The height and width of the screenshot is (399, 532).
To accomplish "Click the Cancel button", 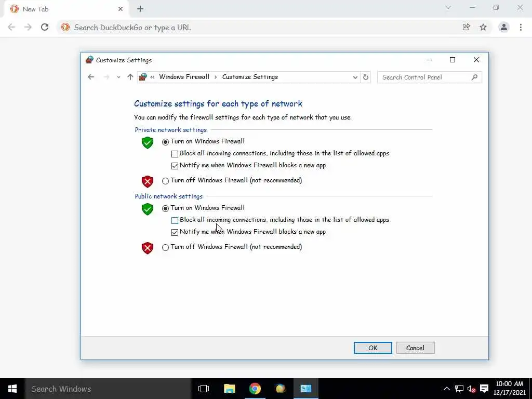I will pos(415,348).
